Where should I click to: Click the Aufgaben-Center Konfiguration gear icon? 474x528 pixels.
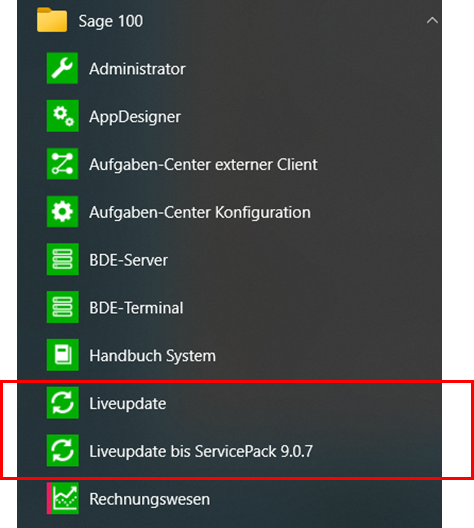coord(62,211)
